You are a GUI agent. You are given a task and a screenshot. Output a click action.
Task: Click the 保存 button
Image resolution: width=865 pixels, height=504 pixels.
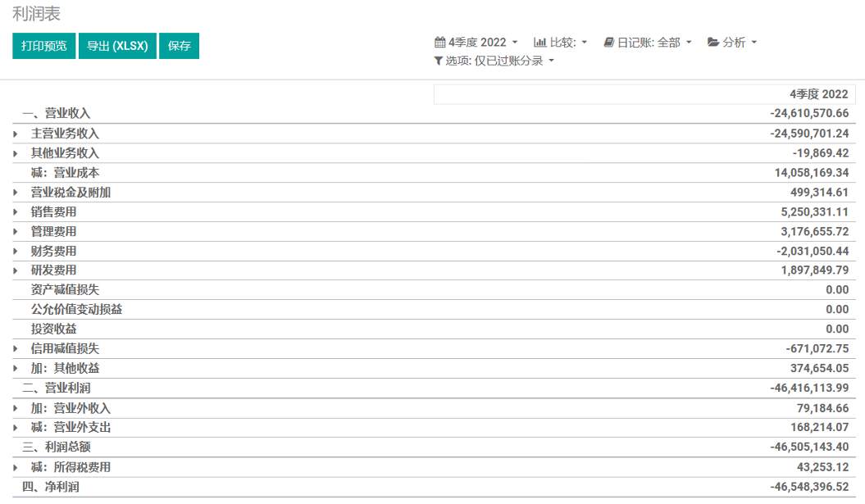coord(180,46)
